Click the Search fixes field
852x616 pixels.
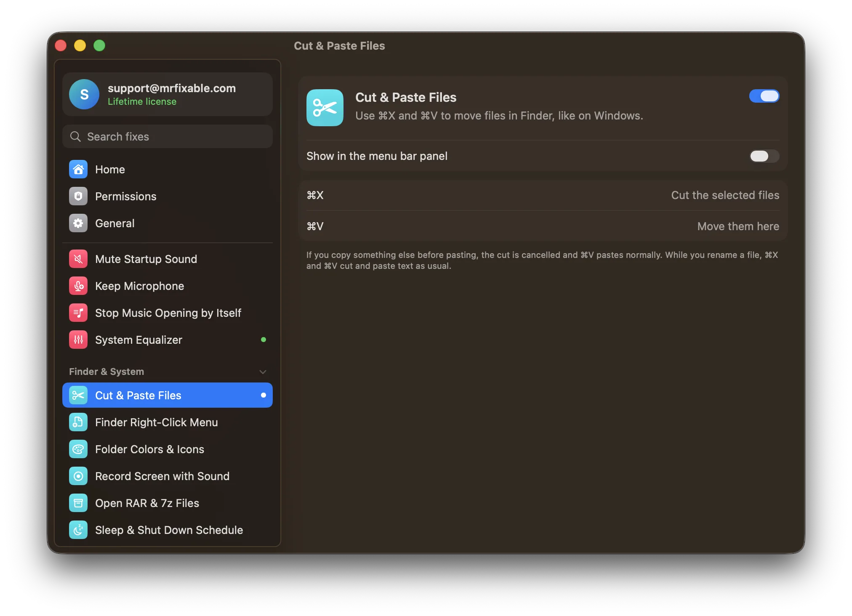[x=168, y=137]
